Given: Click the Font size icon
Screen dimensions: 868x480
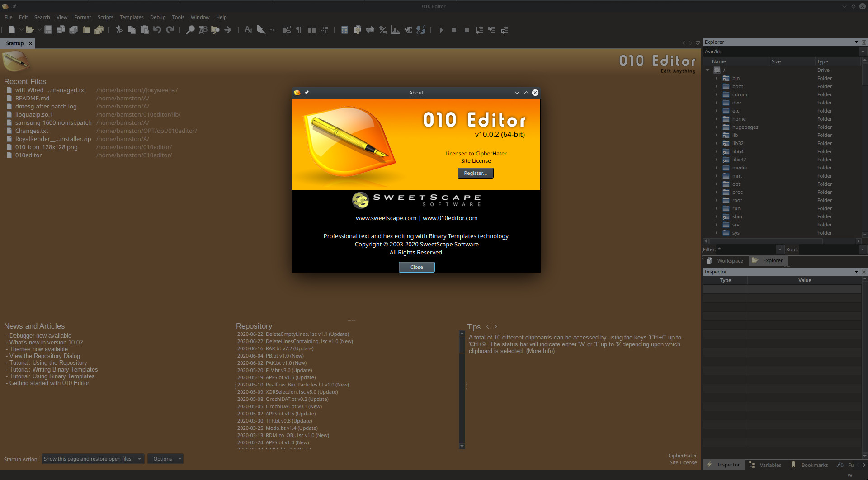Looking at the screenshot, I should [248, 30].
